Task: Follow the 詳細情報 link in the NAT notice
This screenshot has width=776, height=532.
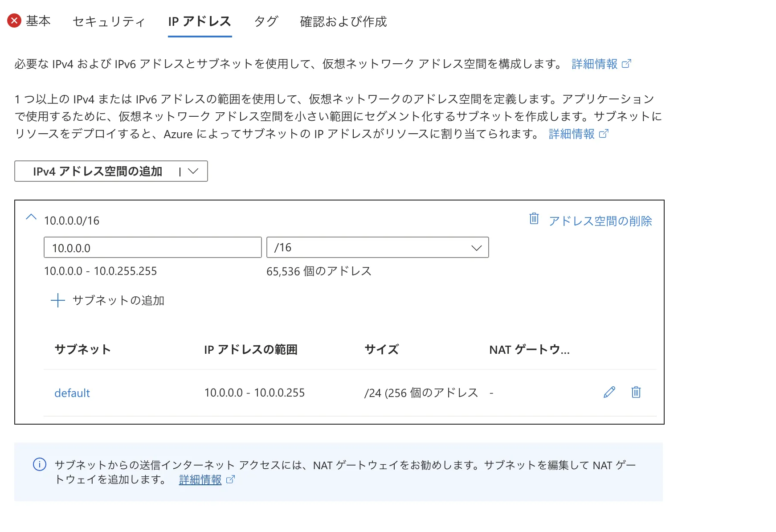Action: click(200, 480)
